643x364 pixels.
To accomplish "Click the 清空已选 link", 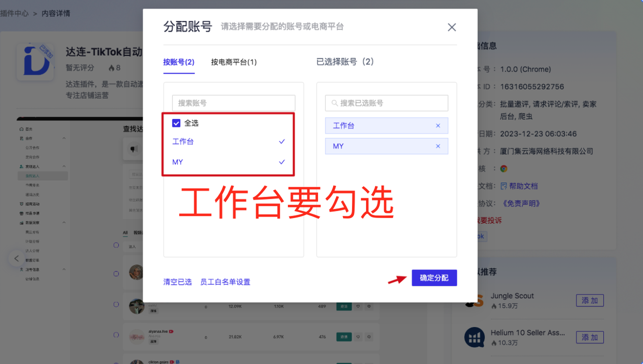I will click(177, 282).
